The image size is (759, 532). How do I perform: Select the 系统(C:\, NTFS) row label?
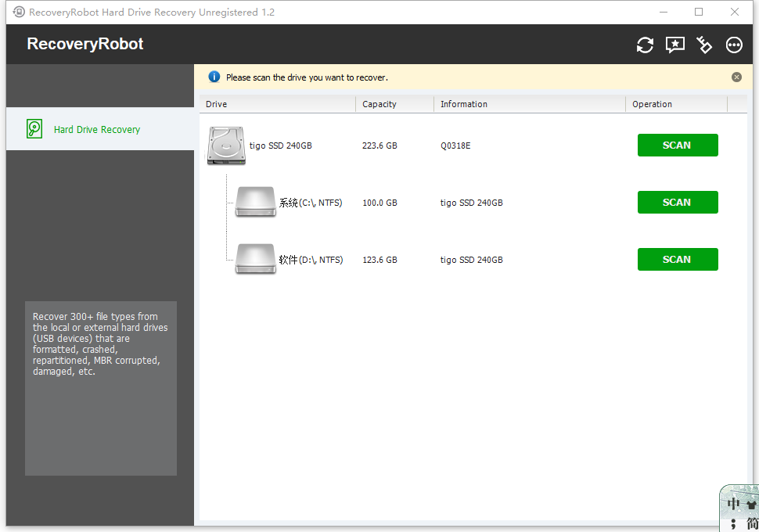pyautogui.click(x=311, y=203)
